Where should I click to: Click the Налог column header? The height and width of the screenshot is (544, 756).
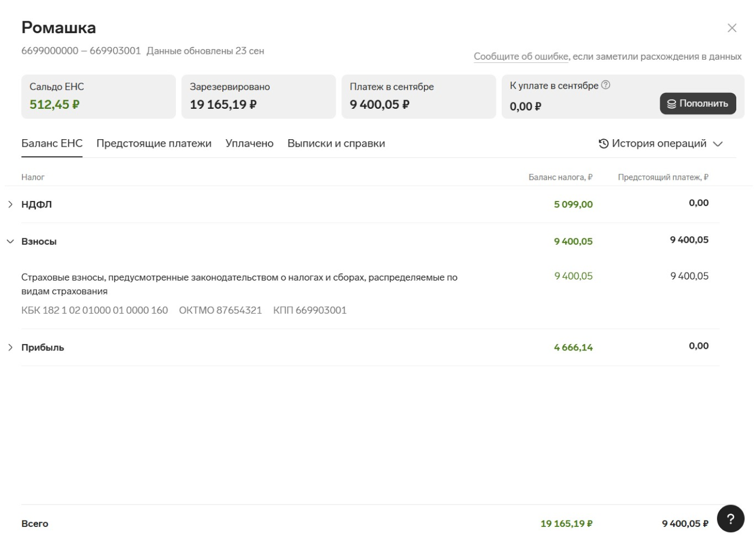33,177
